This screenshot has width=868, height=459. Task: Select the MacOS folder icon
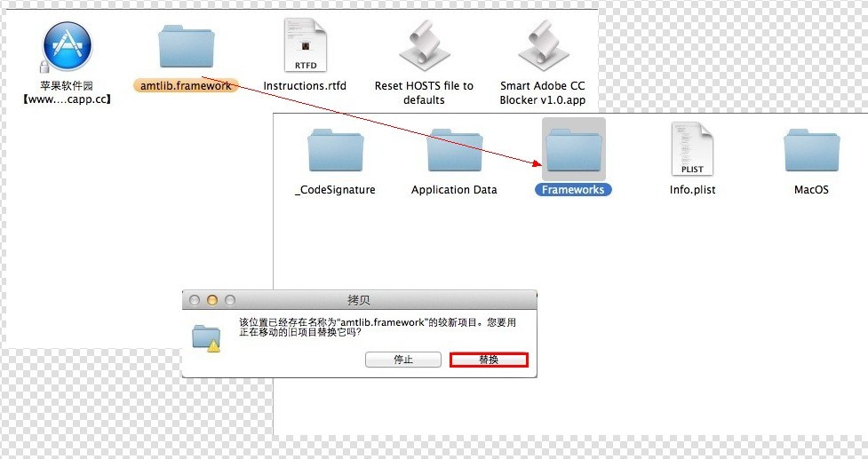pos(811,150)
